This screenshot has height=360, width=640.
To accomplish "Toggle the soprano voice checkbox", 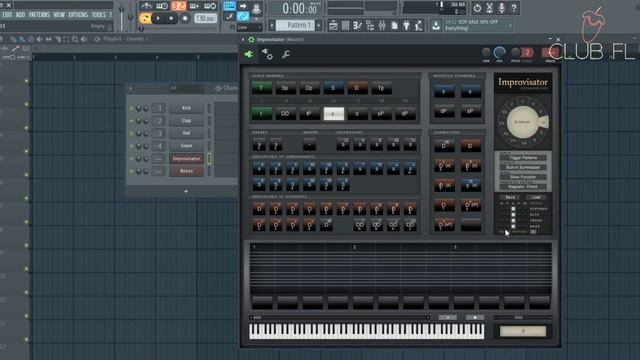I will (513, 209).
